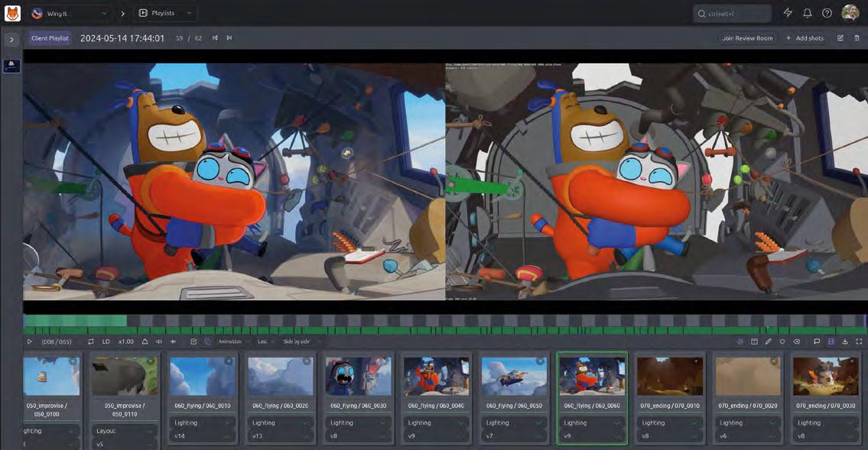868x450 pixels.
Task: Click the green frame timeline strip
Action: (444, 331)
